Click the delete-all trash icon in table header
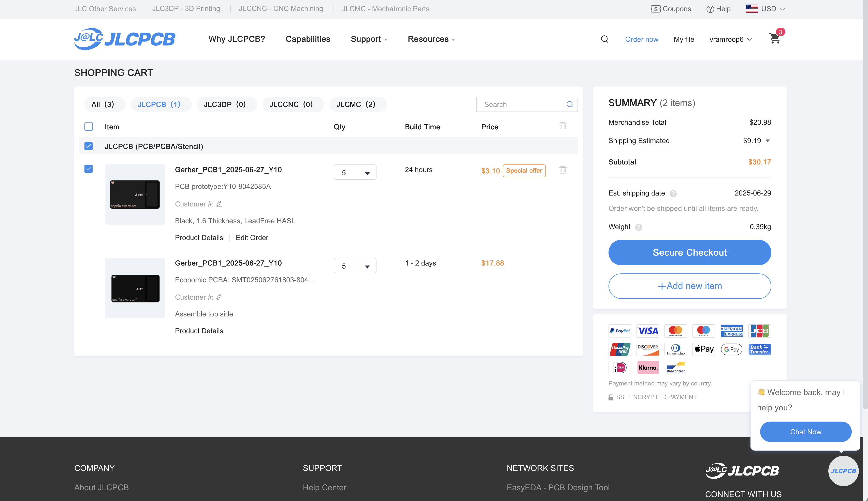 [562, 126]
